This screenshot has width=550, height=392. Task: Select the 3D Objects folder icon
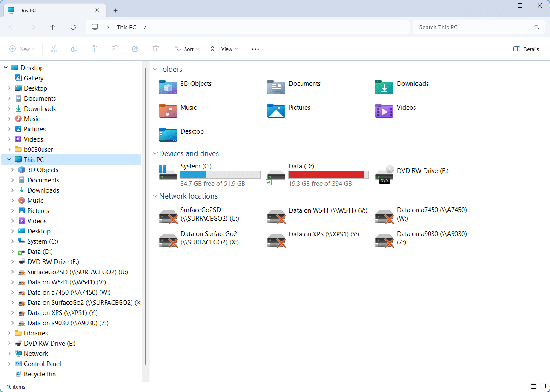tap(168, 87)
